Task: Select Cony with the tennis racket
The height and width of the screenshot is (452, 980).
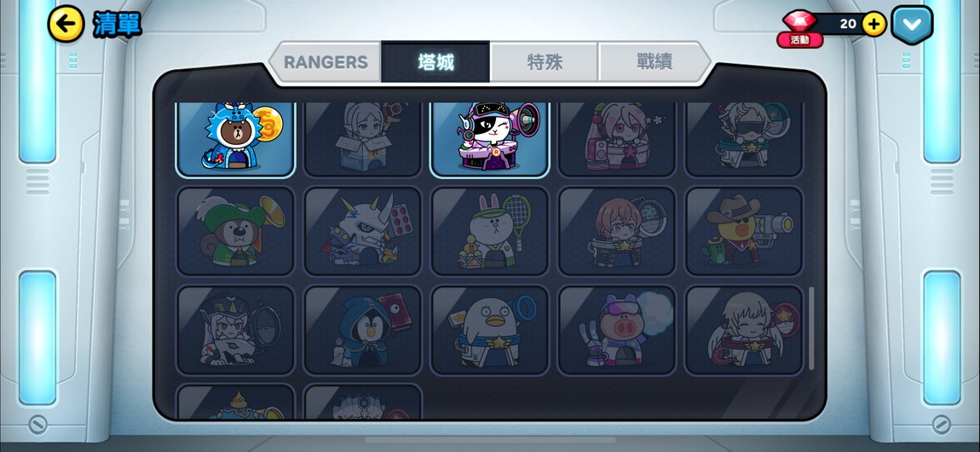Action: pyautogui.click(x=489, y=230)
